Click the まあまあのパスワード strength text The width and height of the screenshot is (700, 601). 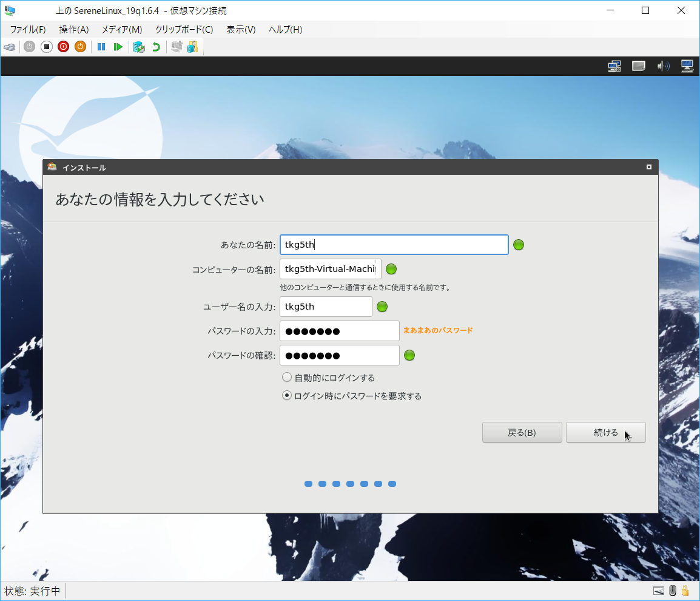click(x=438, y=331)
